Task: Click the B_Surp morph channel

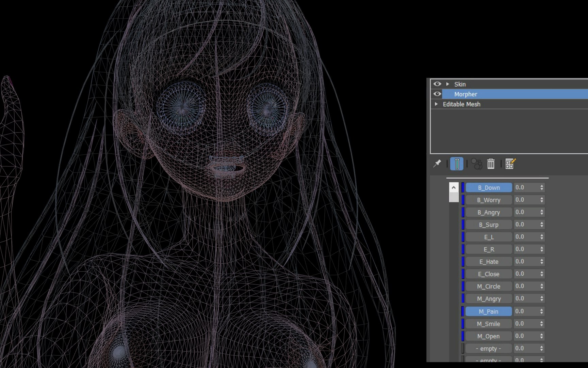Action: (x=489, y=225)
